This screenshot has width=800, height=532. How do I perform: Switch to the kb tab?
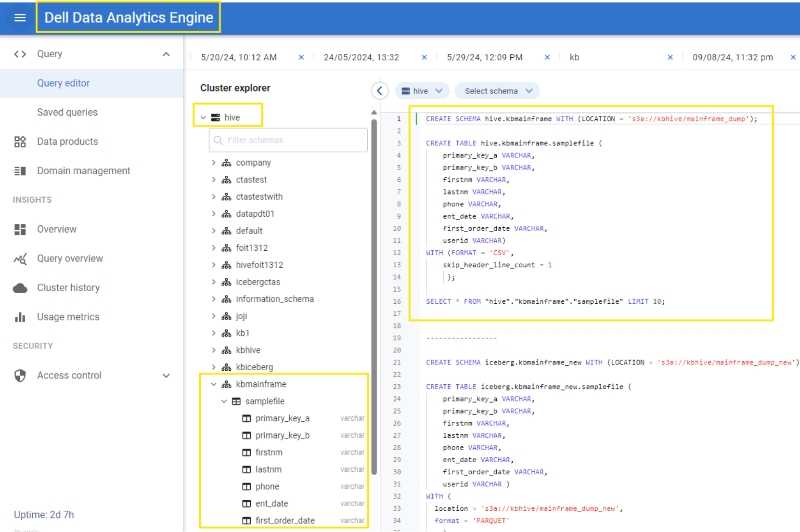coord(574,57)
